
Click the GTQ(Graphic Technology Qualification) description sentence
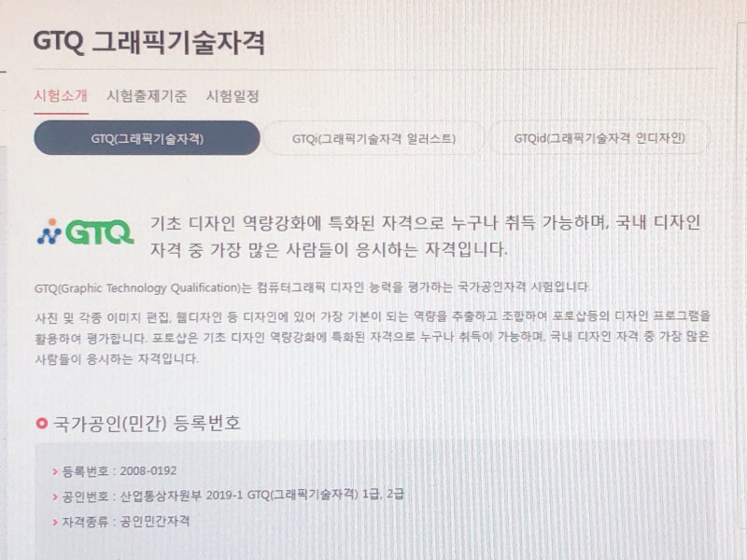312,287
